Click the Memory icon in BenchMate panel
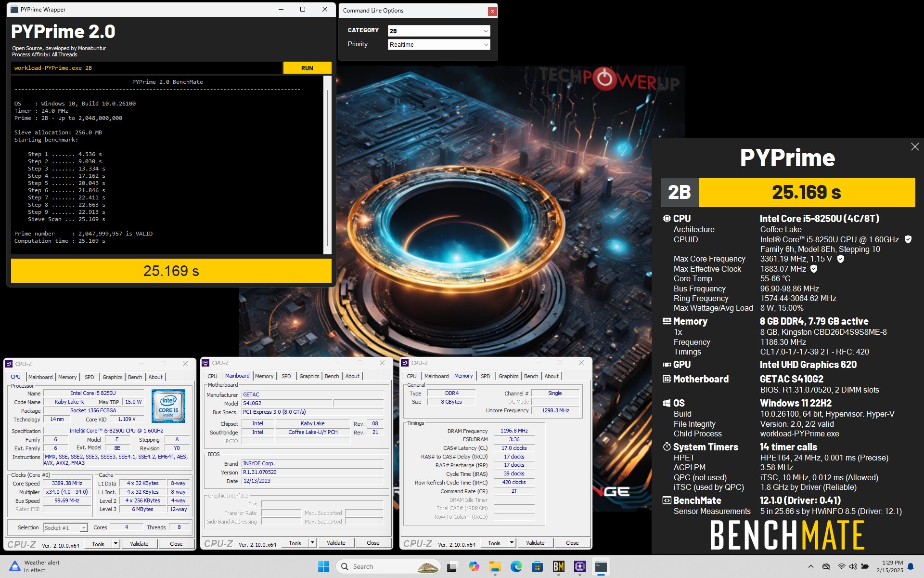Image resolution: width=924 pixels, height=578 pixels. 667,321
